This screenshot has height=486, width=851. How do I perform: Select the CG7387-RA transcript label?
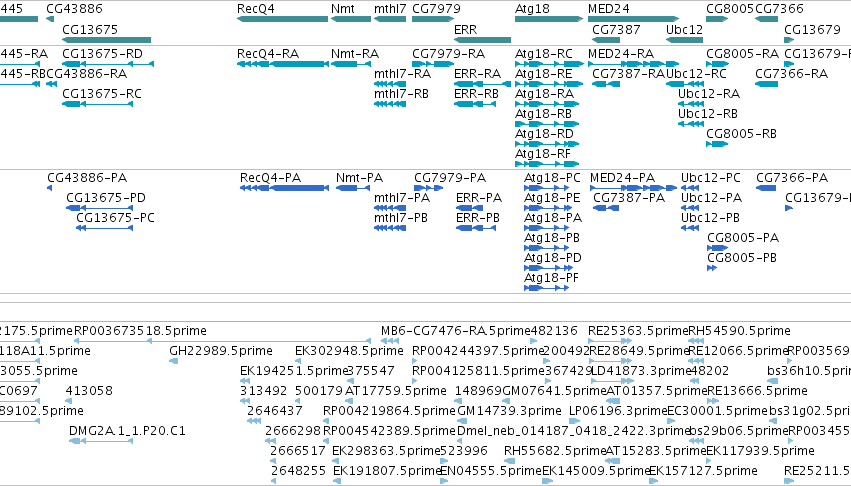pyautogui.click(x=628, y=73)
